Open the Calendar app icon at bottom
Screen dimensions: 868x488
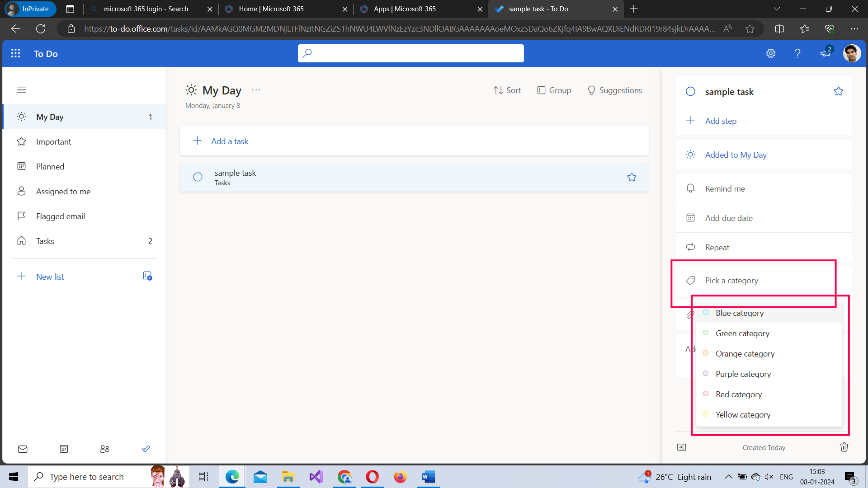63,449
